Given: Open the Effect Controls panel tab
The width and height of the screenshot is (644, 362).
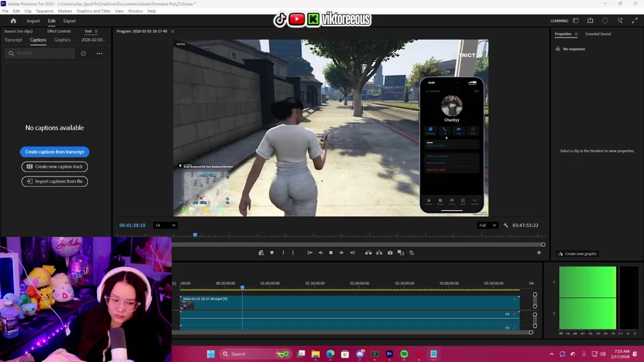Looking at the screenshot, I should [59, 31].
